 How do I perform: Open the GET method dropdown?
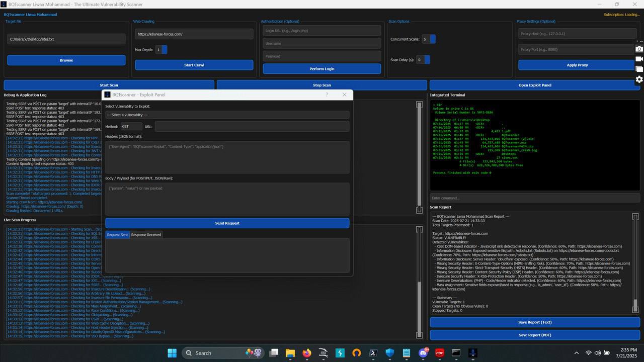pyautogui.click(x=131, y=127)
